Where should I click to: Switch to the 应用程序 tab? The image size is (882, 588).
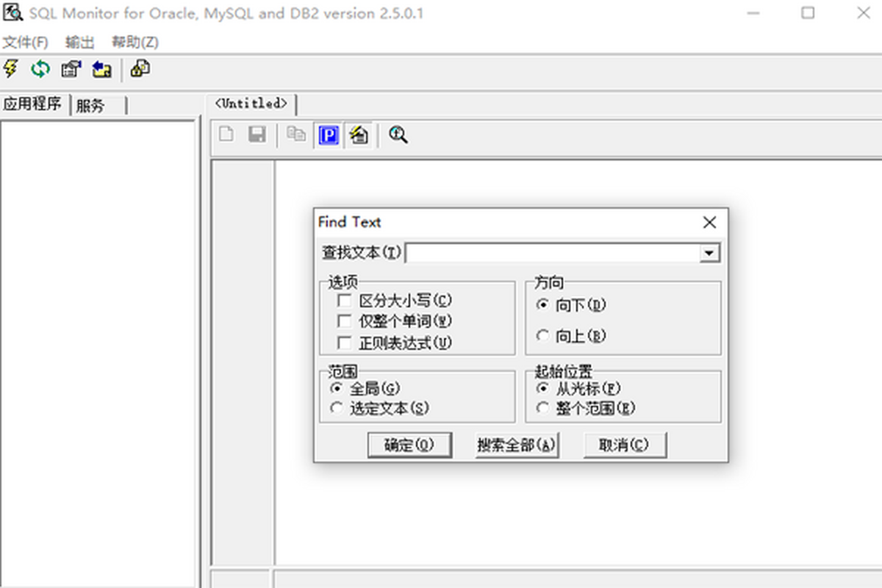[x=34, y=104]
